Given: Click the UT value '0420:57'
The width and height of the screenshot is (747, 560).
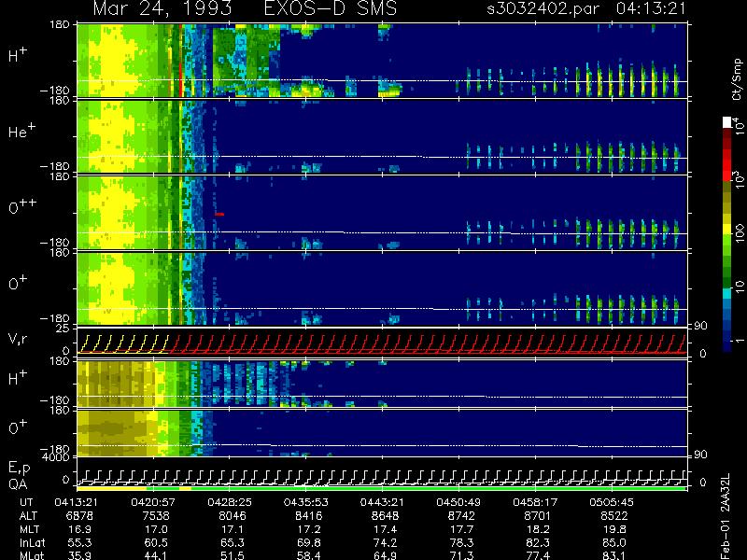Looking at the screenshot, I should [x=153, y=502].
